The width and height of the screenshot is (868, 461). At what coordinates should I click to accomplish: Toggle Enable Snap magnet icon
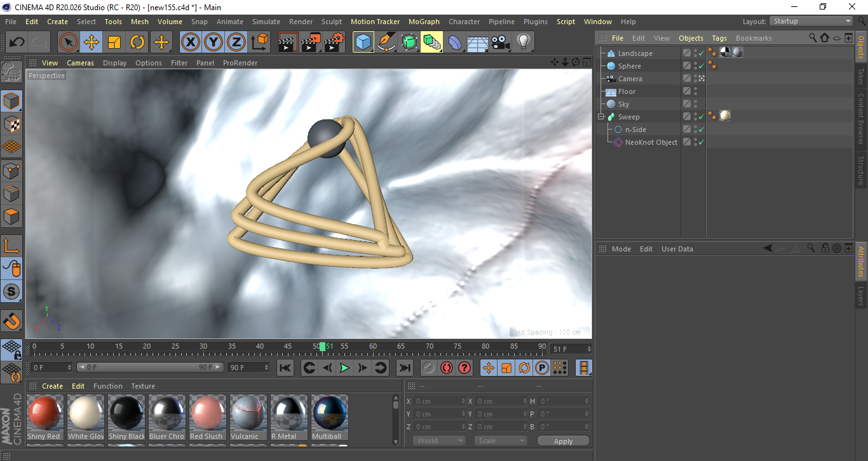11,321
